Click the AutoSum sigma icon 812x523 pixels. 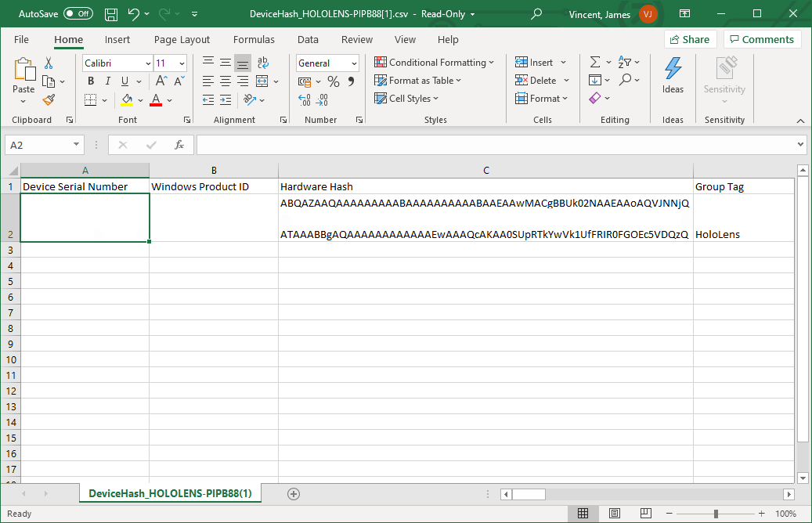pos(595,62)
